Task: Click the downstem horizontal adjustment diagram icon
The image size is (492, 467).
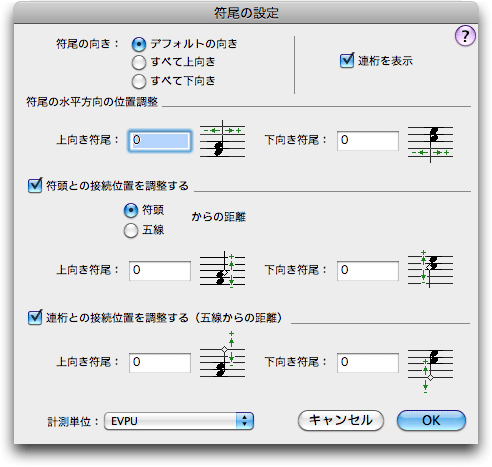Action: [x=430, y=144]
